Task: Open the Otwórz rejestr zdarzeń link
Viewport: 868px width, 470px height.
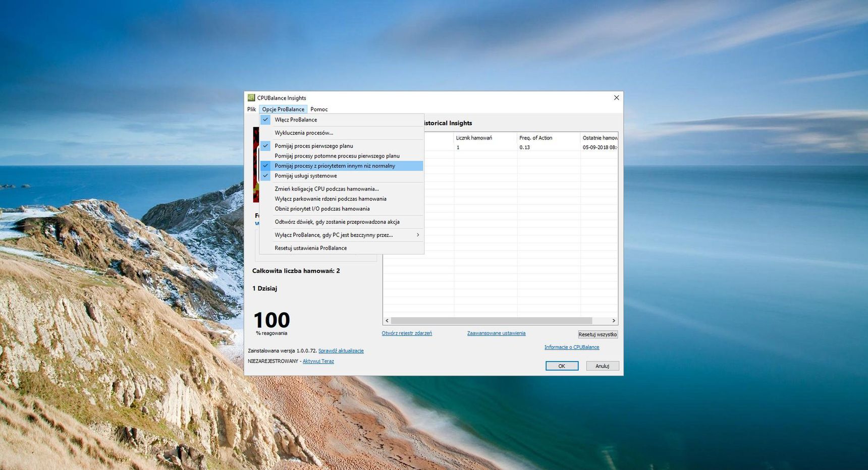Action: 407,333
